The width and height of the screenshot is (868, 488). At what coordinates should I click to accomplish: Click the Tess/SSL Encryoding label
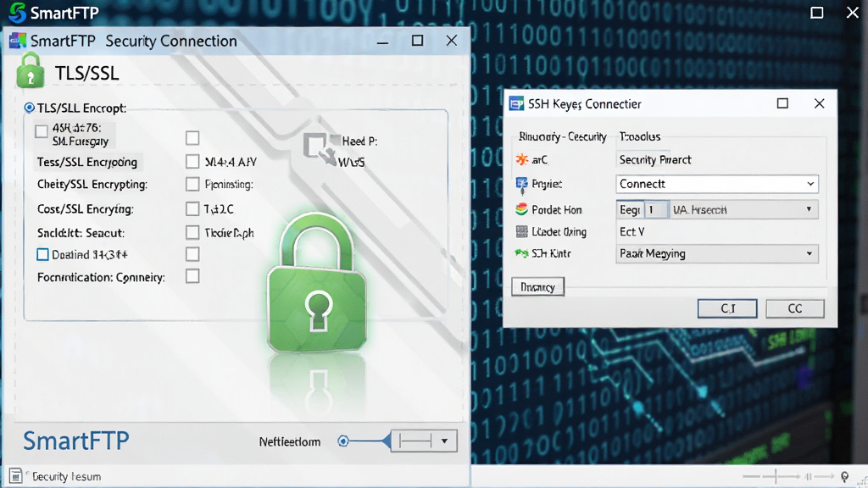(87, 162)
